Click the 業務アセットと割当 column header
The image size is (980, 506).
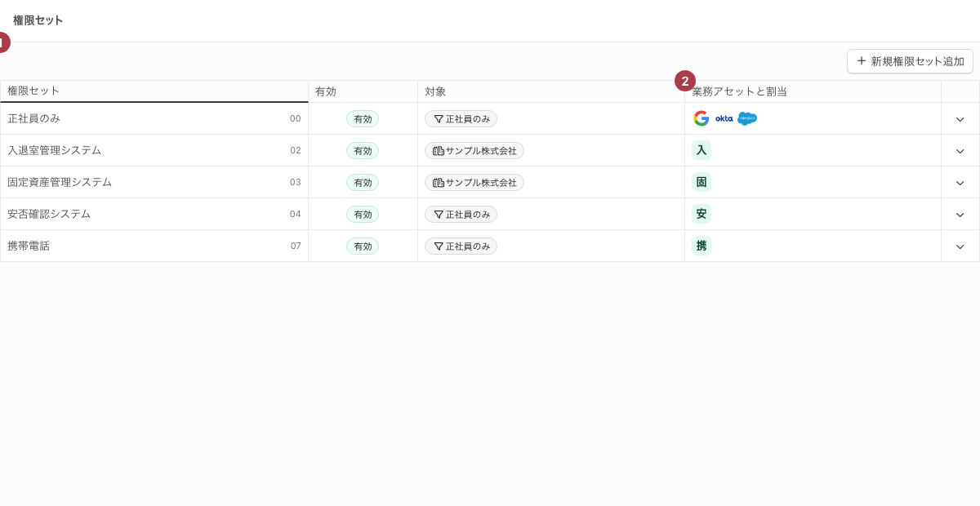(813, 91)
